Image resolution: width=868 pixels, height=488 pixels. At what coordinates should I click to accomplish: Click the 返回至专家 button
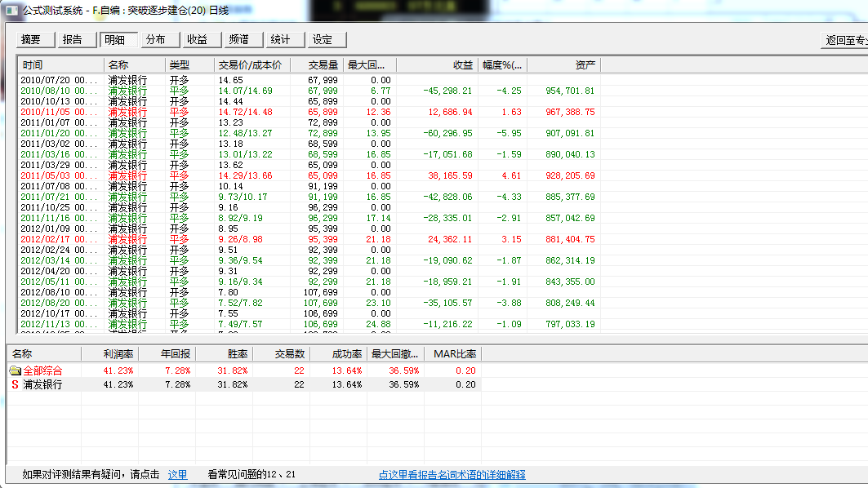click(x=845, y=40)
